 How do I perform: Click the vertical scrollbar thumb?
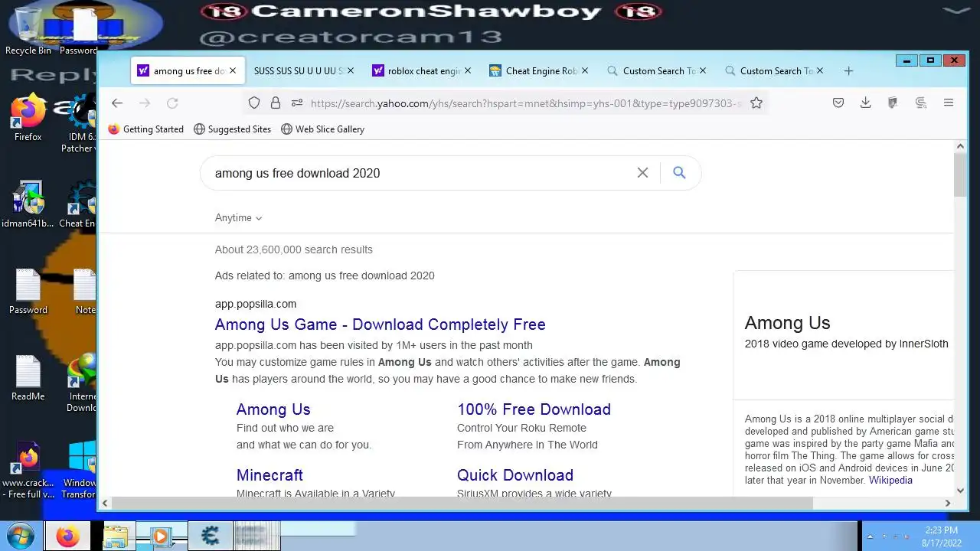pyautogui.click(x=960, y=174)
